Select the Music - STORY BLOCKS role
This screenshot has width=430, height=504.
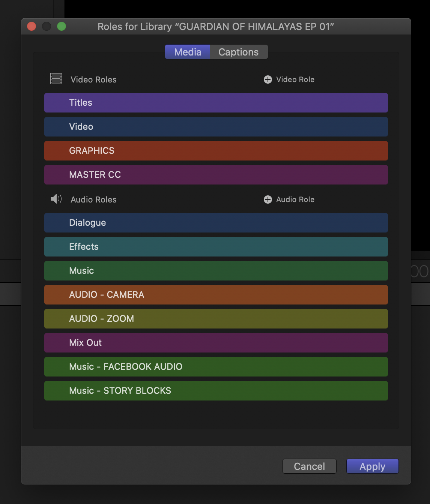click(216, 391)
